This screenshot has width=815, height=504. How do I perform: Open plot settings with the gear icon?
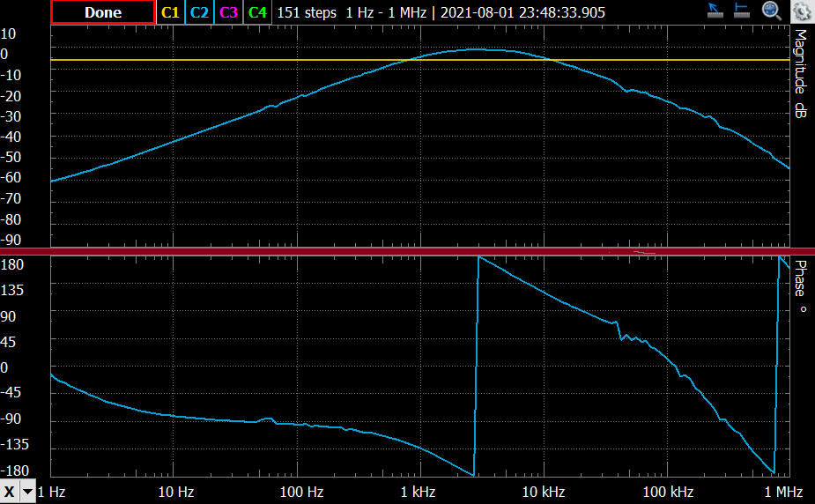click(801, 11)
